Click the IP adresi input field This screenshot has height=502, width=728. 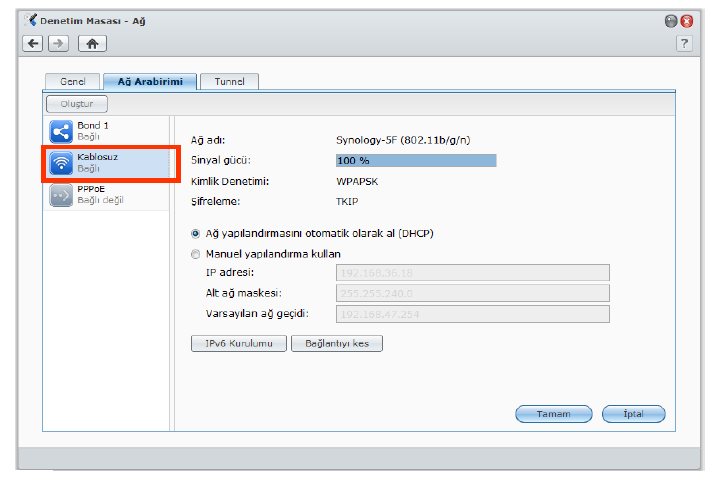[x=473, y=272]
